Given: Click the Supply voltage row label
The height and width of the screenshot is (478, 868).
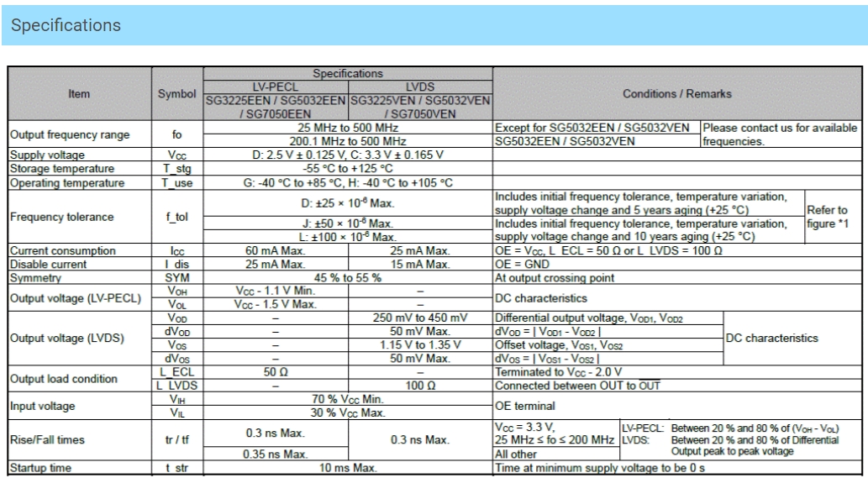Looking at the screenshot, I should (x=47, y=155).
